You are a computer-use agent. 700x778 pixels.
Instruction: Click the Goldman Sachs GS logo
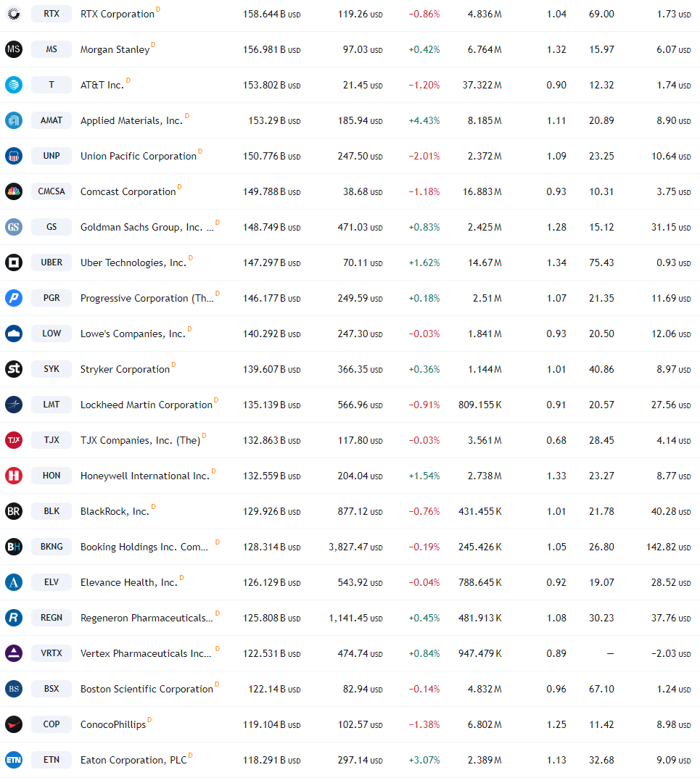[14, 227]
